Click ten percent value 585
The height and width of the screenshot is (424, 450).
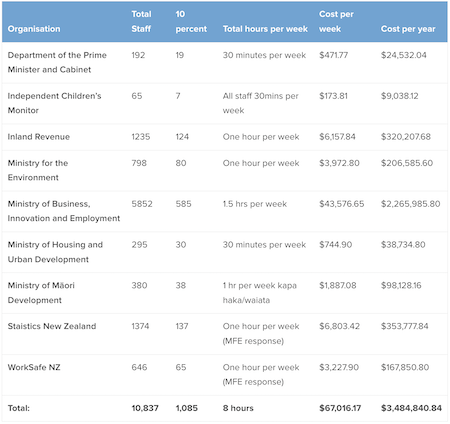[183, 204]
